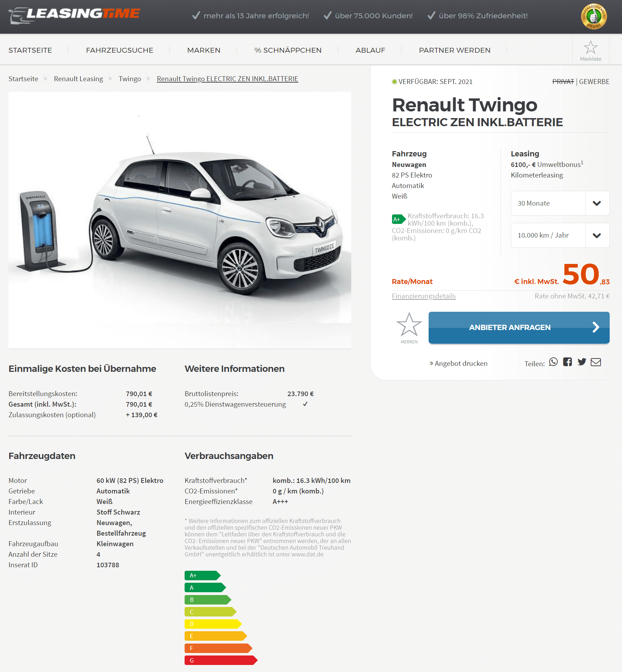Click the Angebot drucken link
Image resolution: width=622 pixels, height=672 pixels.
pyautogui.click(x=459, y=363)
